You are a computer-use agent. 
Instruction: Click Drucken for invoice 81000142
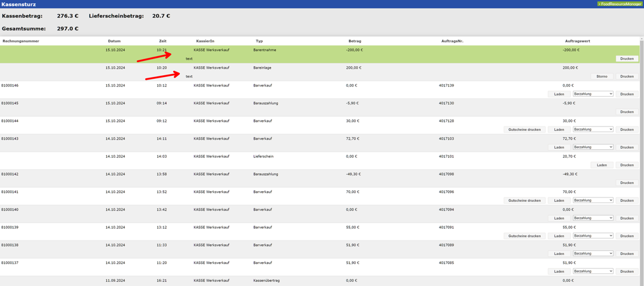pos(627,183)
